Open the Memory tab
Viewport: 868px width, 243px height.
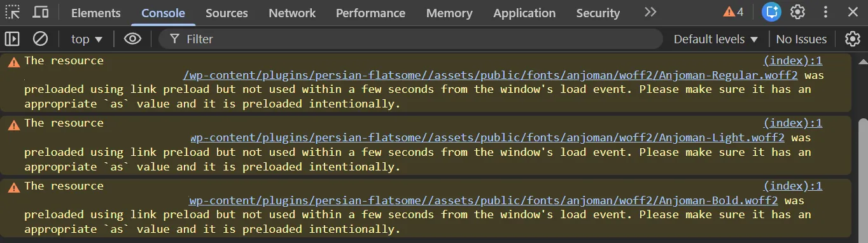pos(449,13)
